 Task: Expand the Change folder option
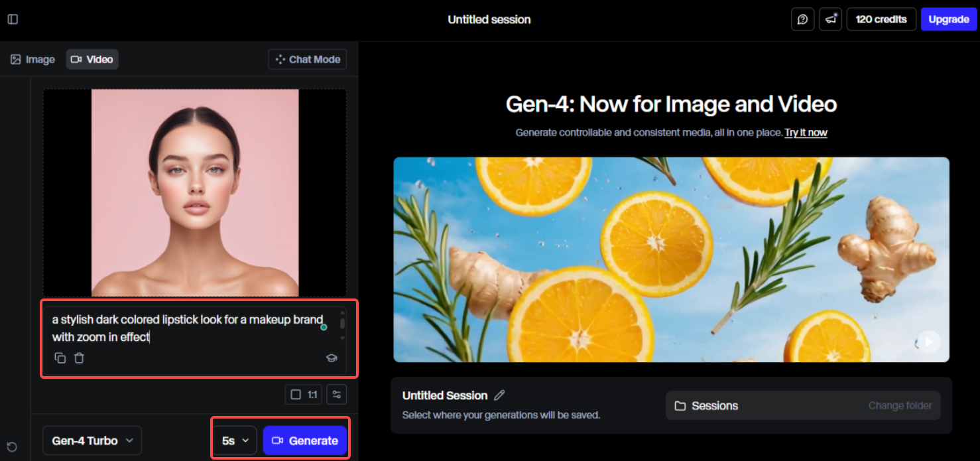[x=900, y=405]
